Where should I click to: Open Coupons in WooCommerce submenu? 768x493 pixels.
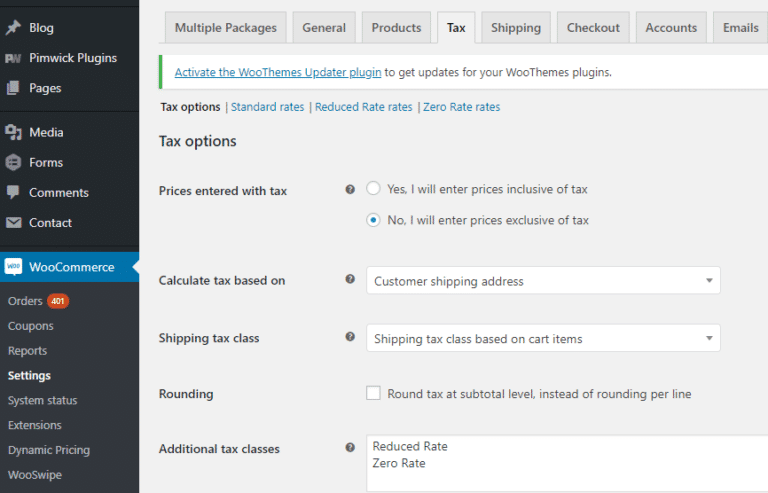tap(30, 326)
